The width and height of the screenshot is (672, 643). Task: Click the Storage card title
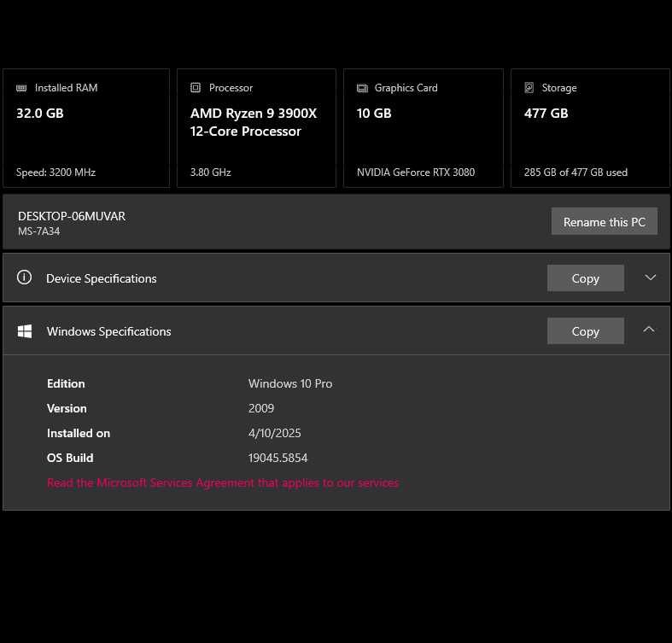[x=558, y=87]
